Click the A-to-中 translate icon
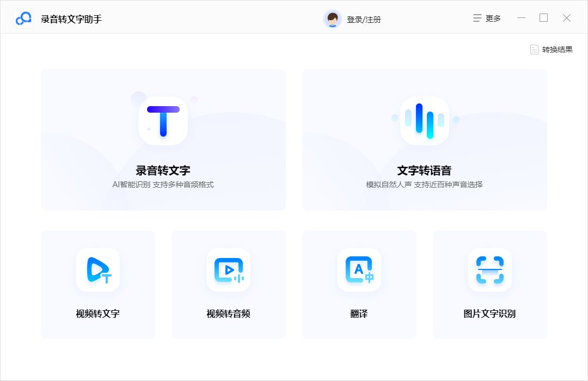The width and height of the screenshot is (588, 381). coord(359,270)
